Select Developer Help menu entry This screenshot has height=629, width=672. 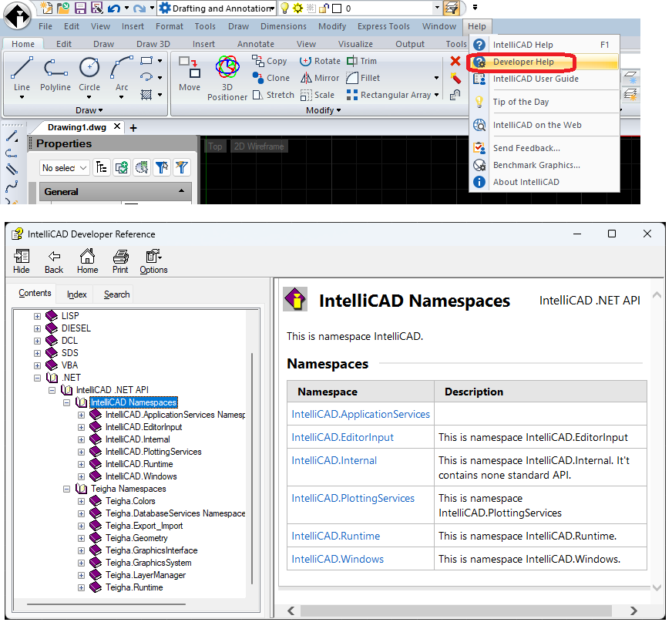click(x=544, y=62)
